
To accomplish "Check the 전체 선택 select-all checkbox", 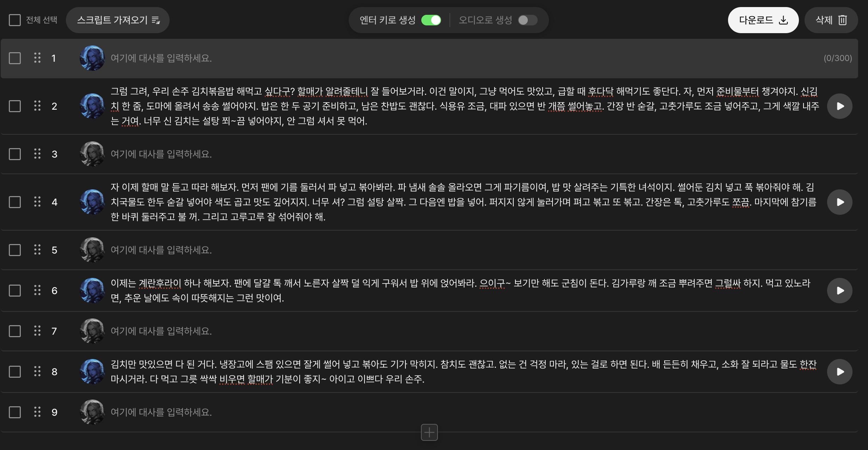I will [15, 20].
